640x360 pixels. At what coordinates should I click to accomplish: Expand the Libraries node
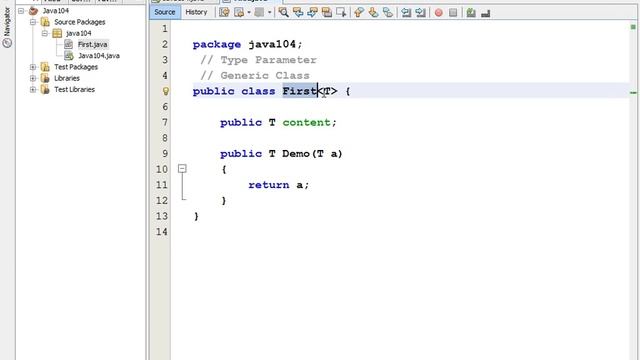33,78
